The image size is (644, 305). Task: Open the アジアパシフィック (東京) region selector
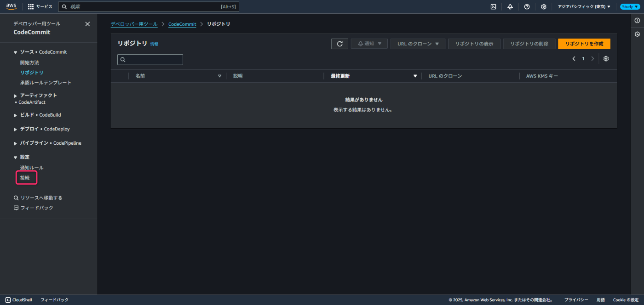tap(584, 7)
